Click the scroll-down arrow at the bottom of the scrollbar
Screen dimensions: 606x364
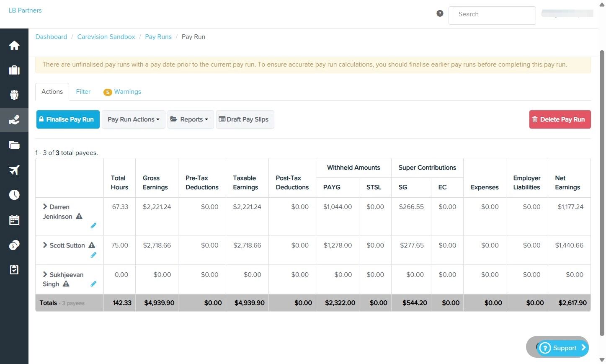[602, 360]
